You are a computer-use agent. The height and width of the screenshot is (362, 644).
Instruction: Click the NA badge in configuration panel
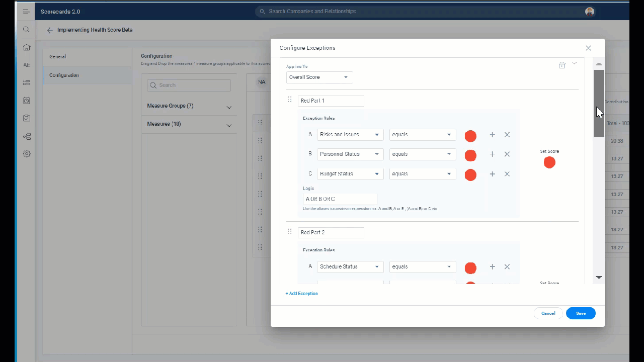(262, 82)
